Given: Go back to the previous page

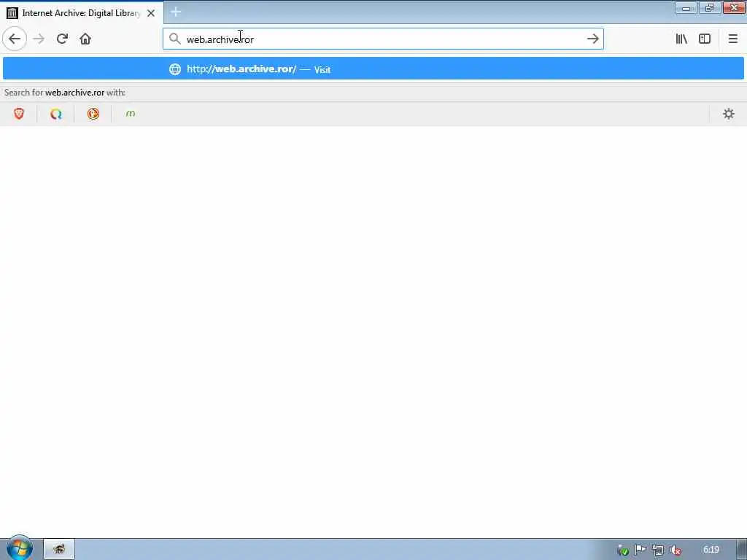Looking at the screenshot, I should [x=15, y=39].
